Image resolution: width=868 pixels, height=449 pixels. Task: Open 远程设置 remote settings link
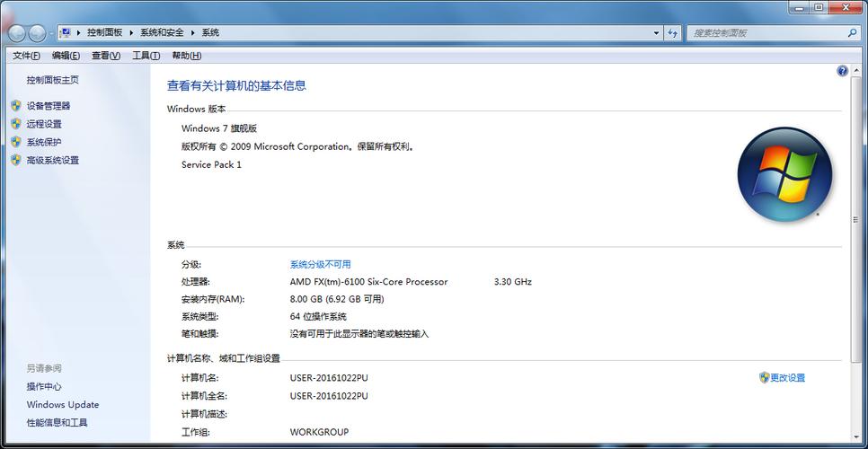pyautogui.click(x=44, y=124)
